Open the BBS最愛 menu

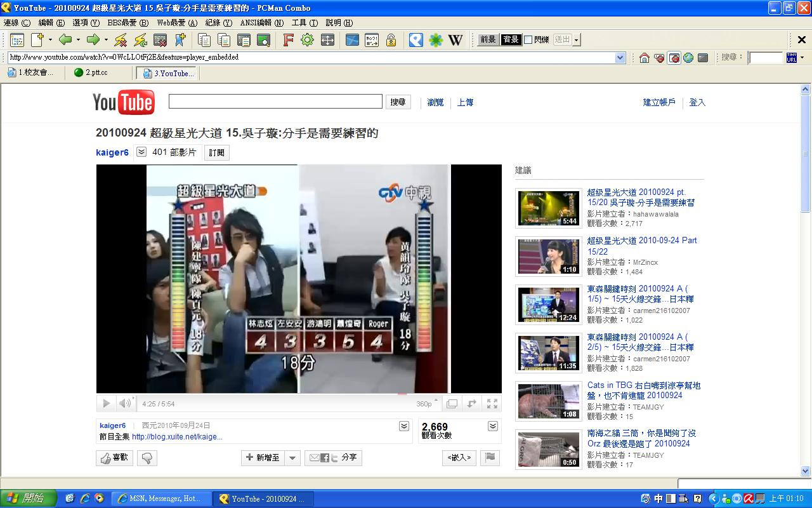click(128, 22)
